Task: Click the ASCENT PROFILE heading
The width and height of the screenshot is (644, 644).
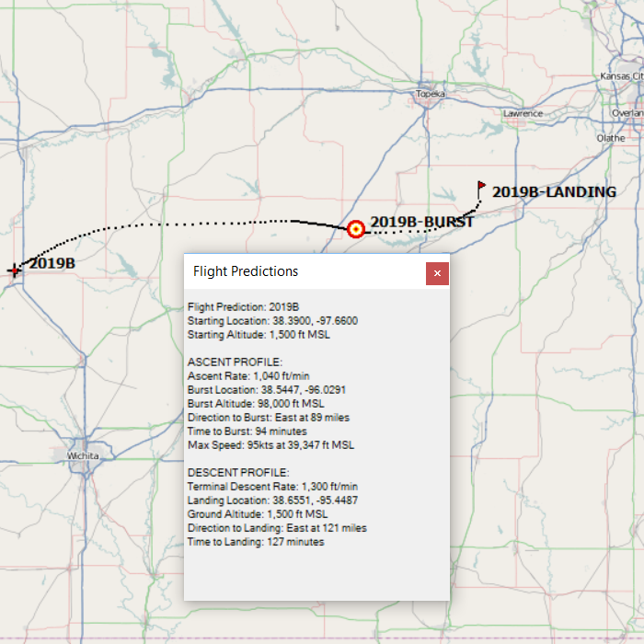Action: click(235, 362)
